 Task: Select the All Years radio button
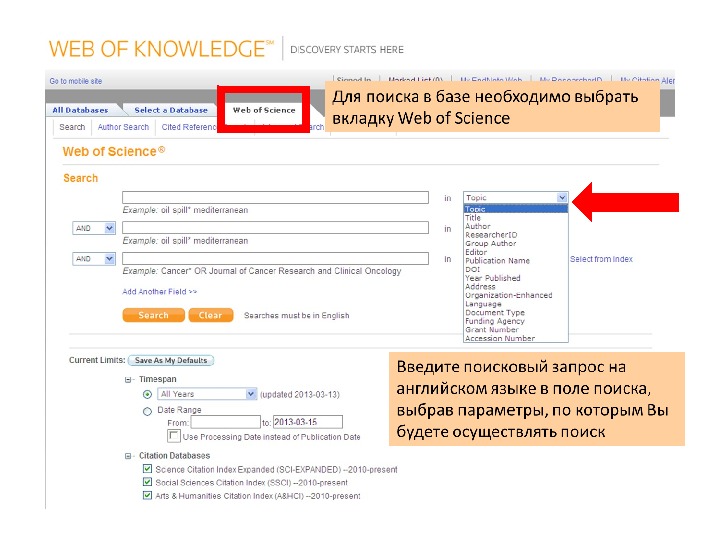[x=147, y=394]
